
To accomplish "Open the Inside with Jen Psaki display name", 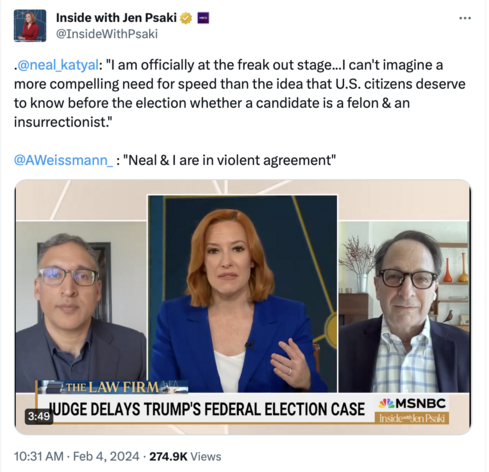I will [116, 18].
